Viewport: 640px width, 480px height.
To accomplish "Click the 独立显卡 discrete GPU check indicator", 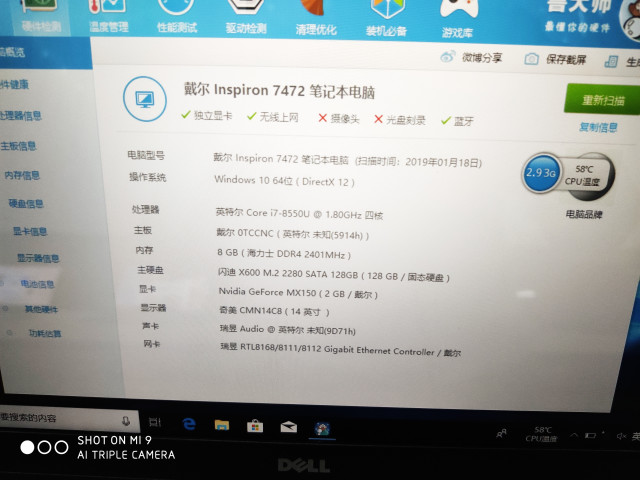I will click(x=207, y=116).
